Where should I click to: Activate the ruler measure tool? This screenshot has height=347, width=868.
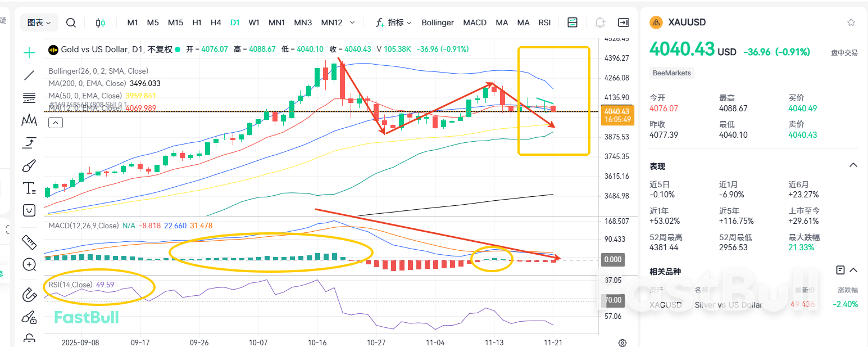pyautogui.click(x=29, y=242)
